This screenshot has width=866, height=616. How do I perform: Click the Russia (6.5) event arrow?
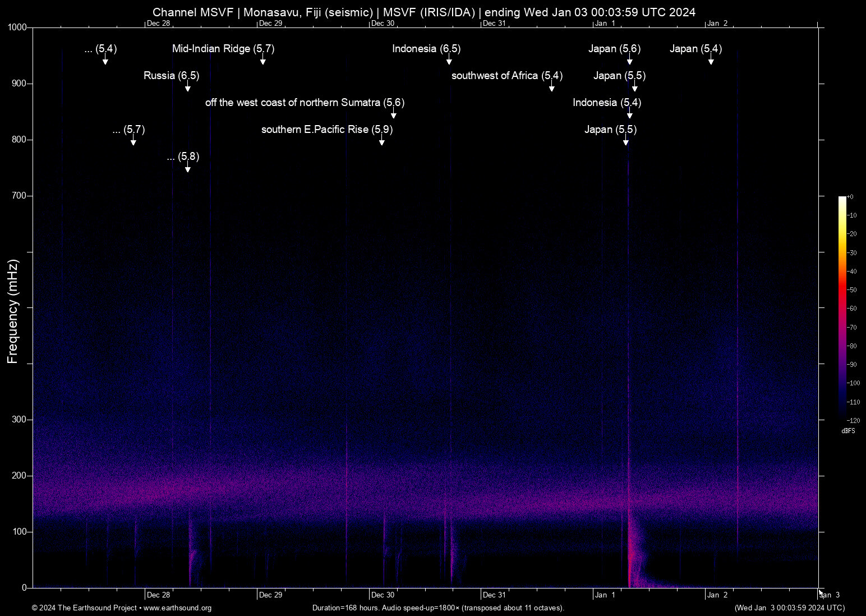[187, 89]
